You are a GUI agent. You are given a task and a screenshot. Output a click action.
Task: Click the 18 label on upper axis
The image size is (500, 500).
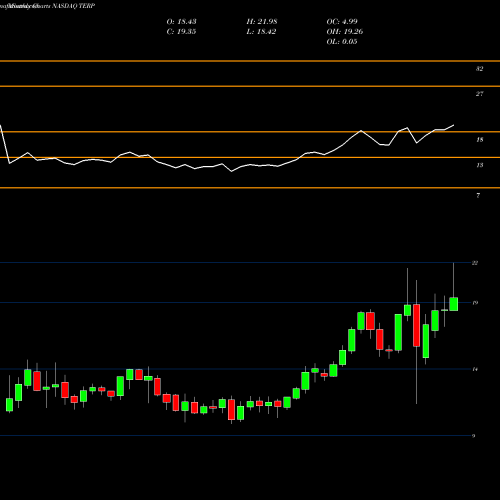(x=479, y=140)
